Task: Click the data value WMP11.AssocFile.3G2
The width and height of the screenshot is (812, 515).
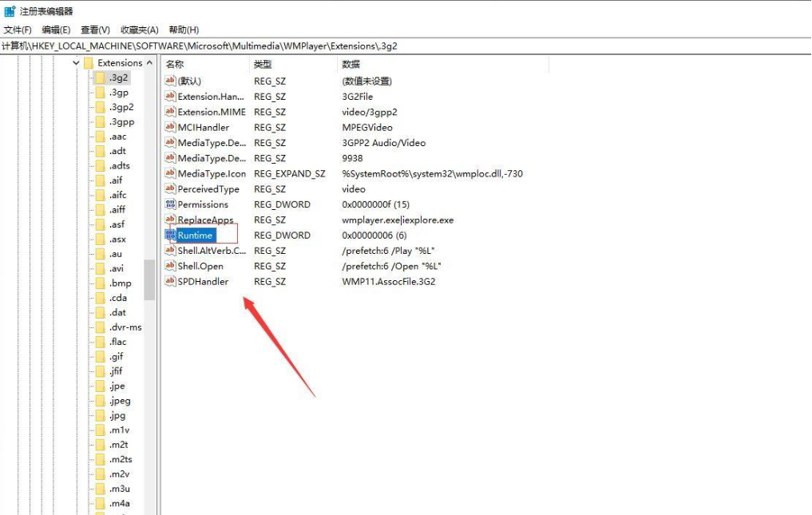Action: 389,281
